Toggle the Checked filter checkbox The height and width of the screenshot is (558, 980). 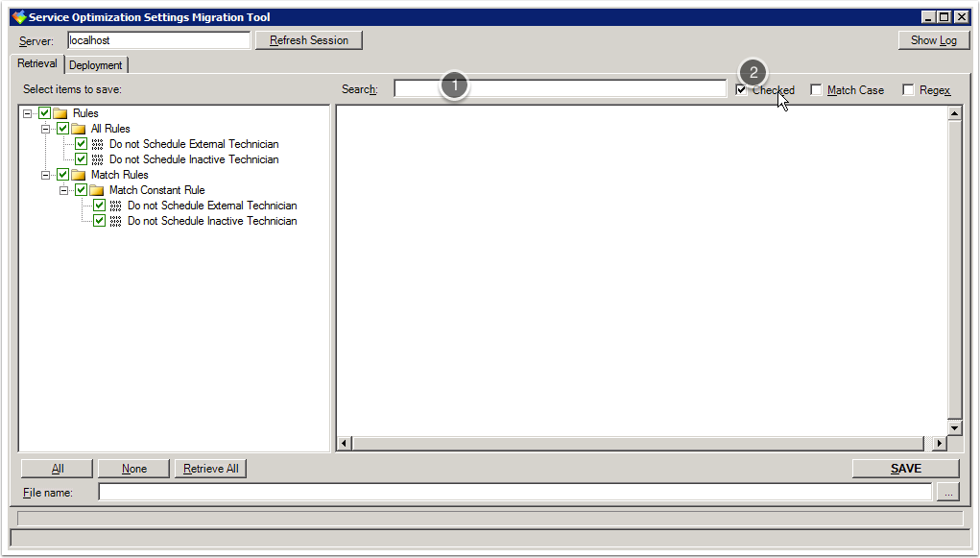click(x=741, y=90)
